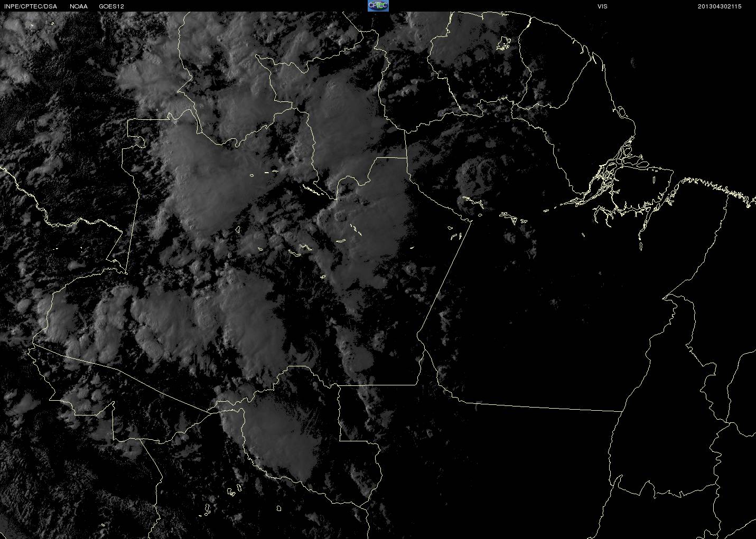756x539 pixels.
Task: Click the NOAA label in the header
Action: point(79,6)
